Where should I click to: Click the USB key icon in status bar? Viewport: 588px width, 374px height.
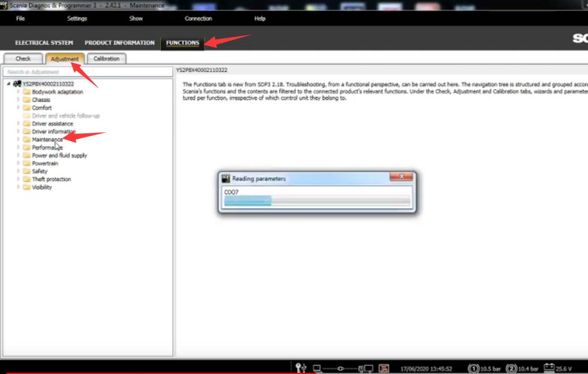click(300, 368)
